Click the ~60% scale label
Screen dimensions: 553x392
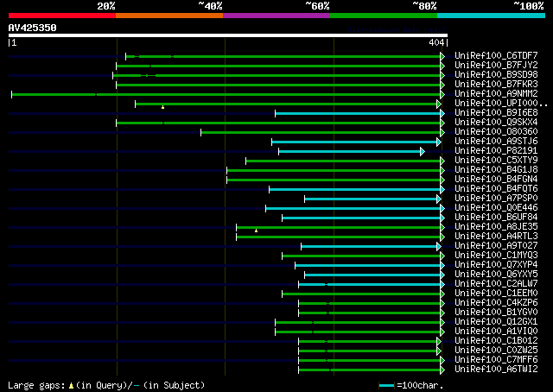pos(317,6)
